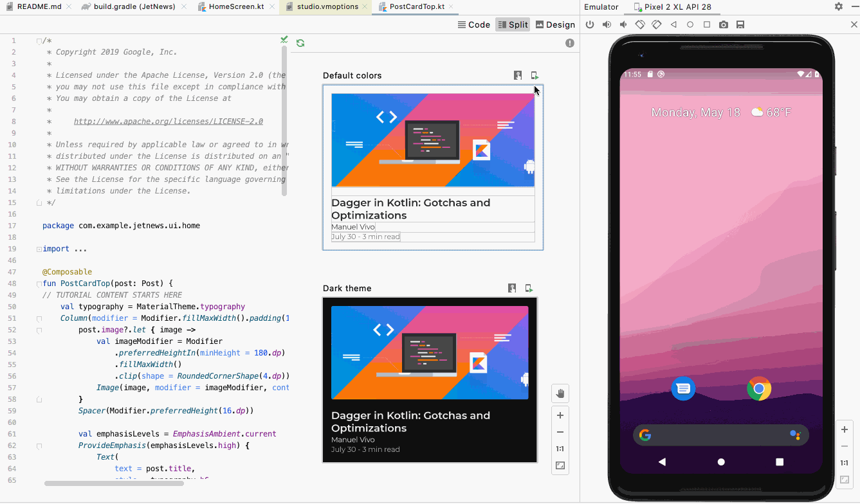Zoom preview to 1:1 actual size
The width and height of the screenshot is (860, 504).
(560, 448)
